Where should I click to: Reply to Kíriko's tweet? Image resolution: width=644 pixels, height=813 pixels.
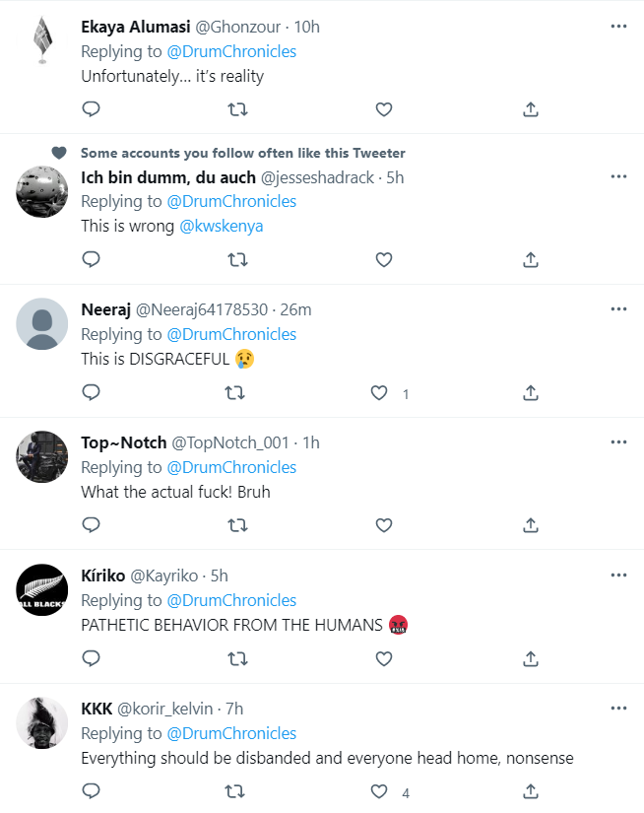tap(91, 659)
